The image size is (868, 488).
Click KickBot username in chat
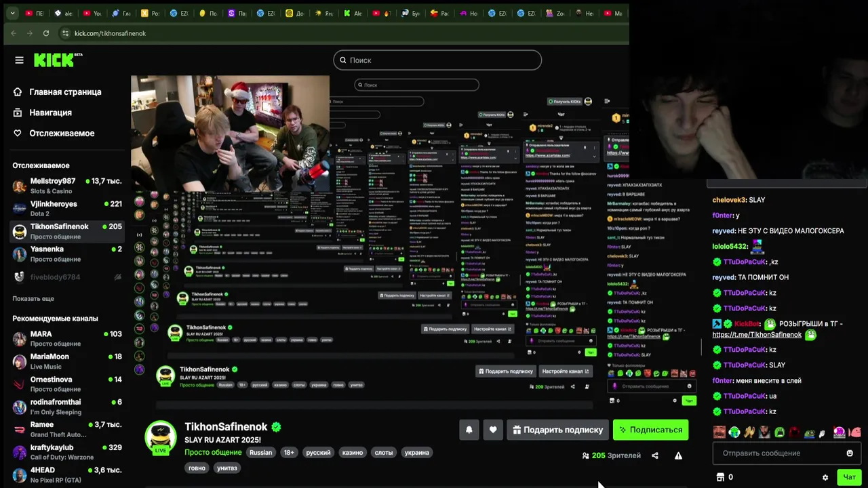tap(747, 324)
